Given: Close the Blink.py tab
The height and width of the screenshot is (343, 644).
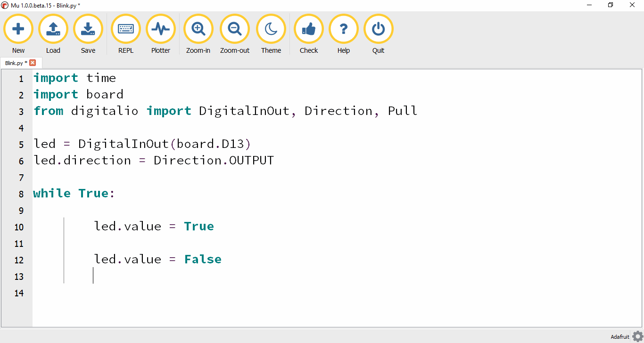Looking at the screenshot, I should (33, 62).
